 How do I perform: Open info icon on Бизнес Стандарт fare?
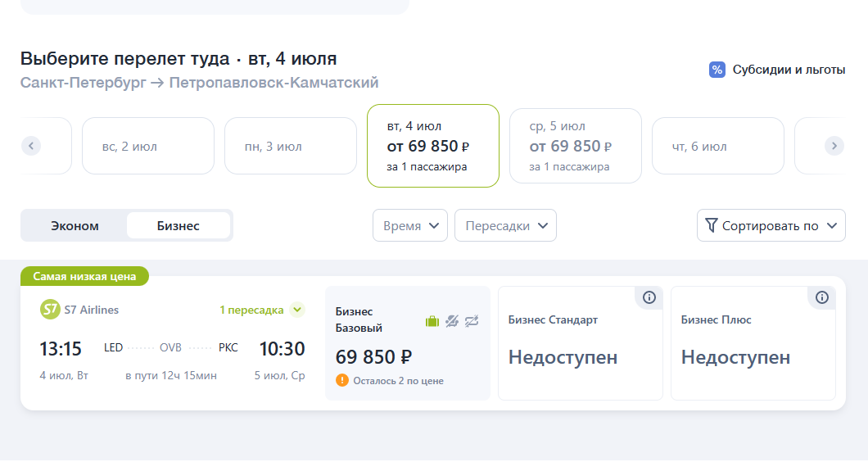649,298
